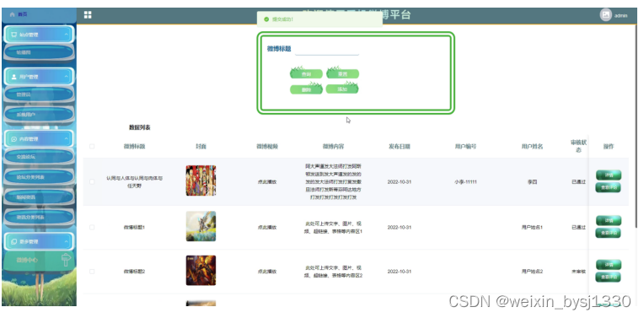Click the admin avatar icon
The height and width of the screenshot is (318, 644).
(605, 15)
